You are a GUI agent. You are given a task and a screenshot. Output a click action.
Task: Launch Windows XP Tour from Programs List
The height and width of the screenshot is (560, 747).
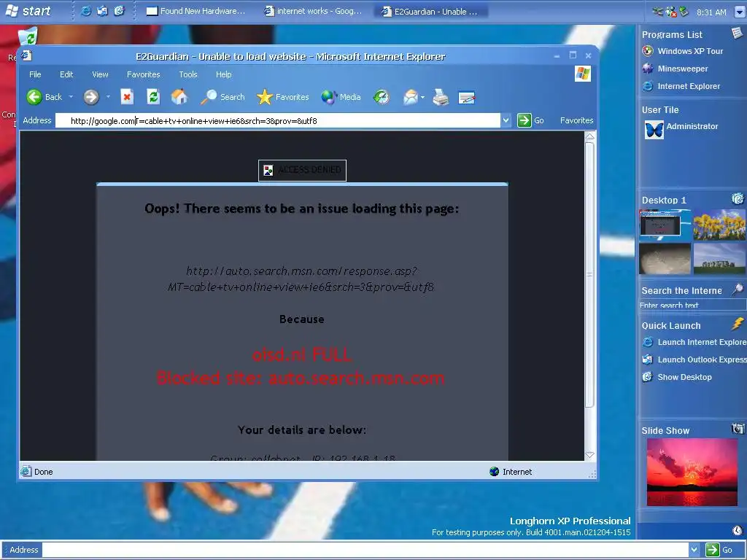pos(682,51)
